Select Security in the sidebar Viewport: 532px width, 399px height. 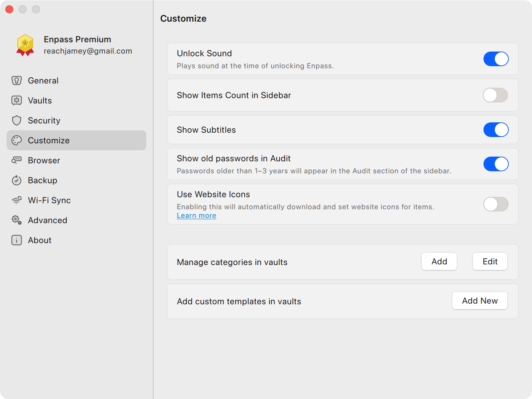tap(76, 120)
